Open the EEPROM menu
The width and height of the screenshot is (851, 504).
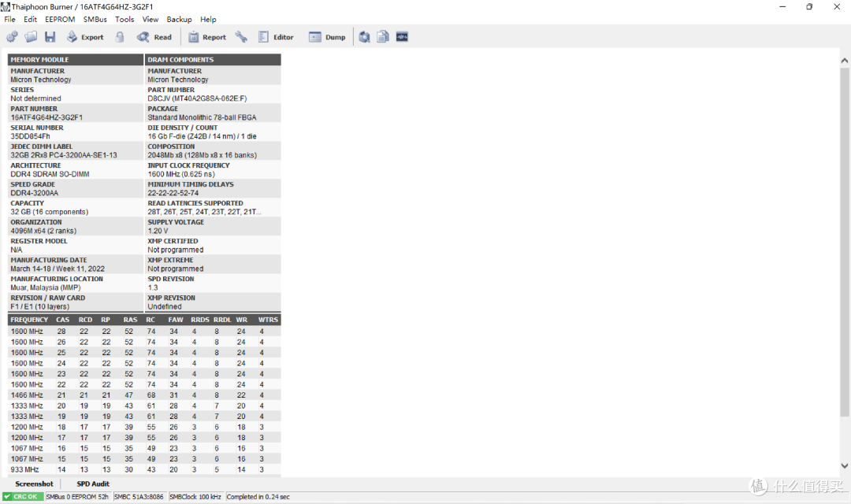click(60, 19)
